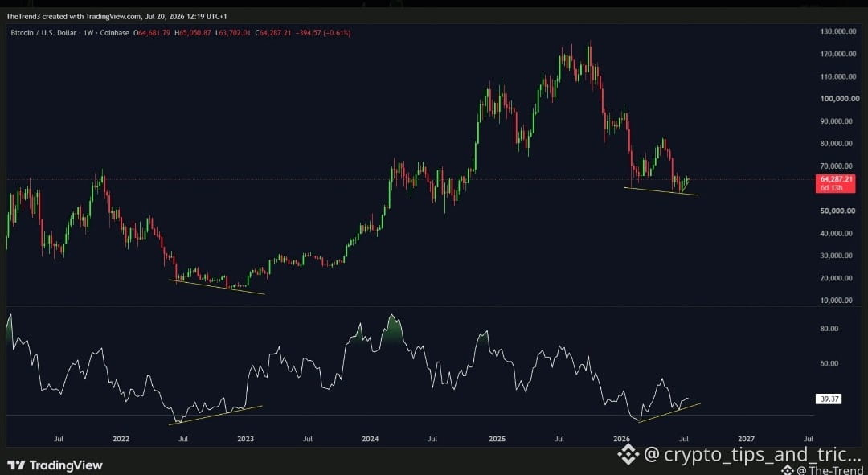Image resolution: width=868 pixels, height=475 pixels.
Task: Select the red current price label 64,287.21
Action: (836, 178)
